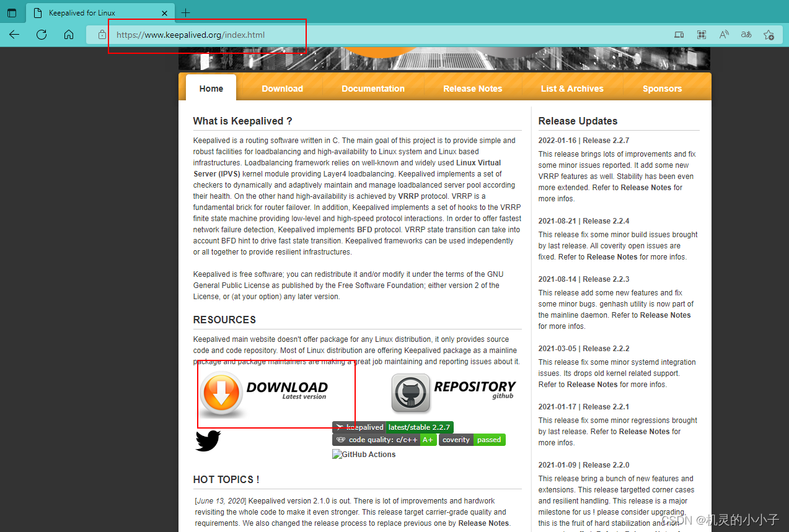Open the apps grid icon in the address bar

pos(702,35)
